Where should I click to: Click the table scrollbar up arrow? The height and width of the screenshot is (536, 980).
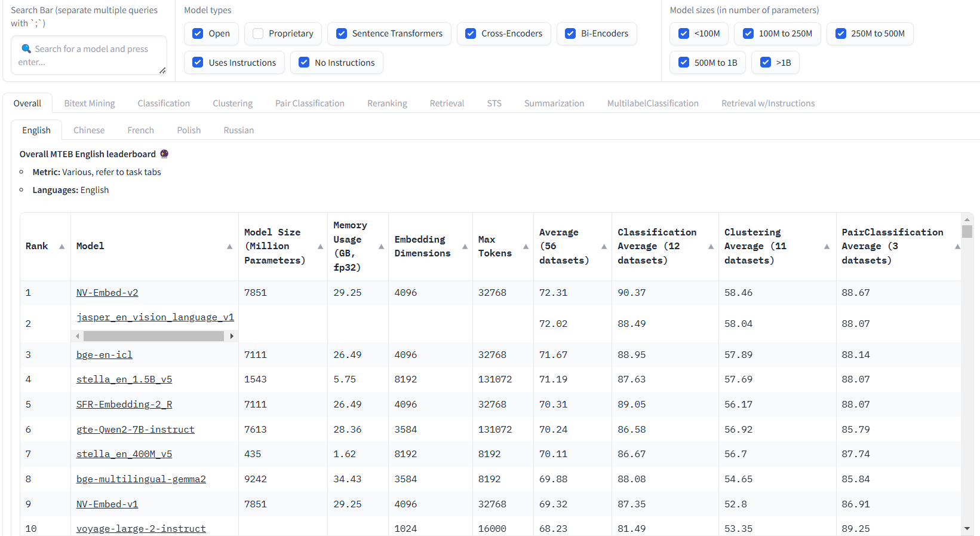coord(967,219)
